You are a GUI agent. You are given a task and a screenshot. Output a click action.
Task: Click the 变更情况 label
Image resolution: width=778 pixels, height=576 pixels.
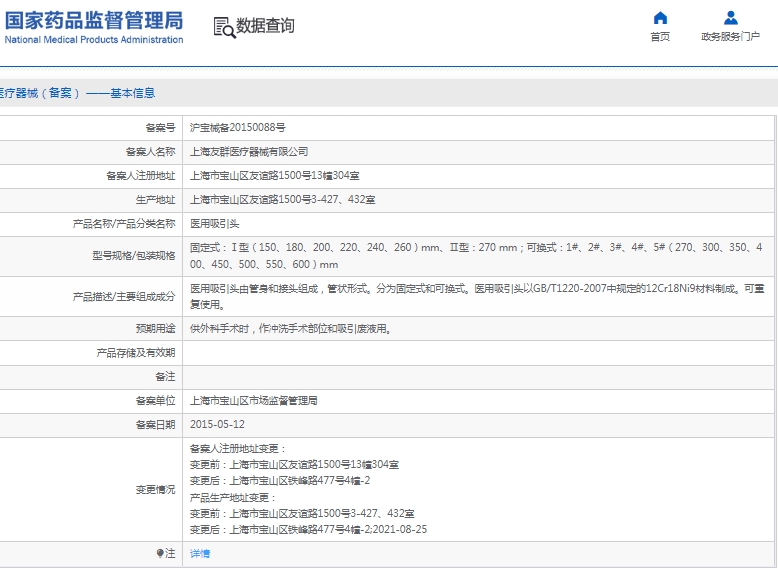(x=155, y=490)
